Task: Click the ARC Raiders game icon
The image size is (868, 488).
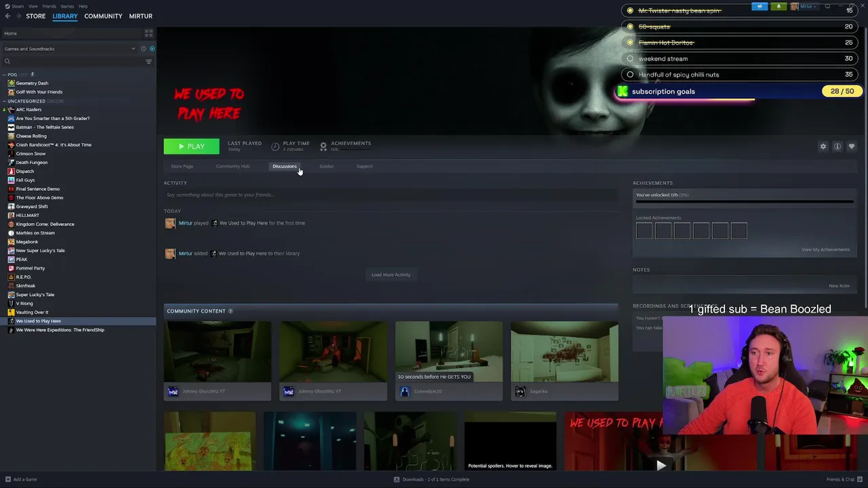Action: point(11,110)
